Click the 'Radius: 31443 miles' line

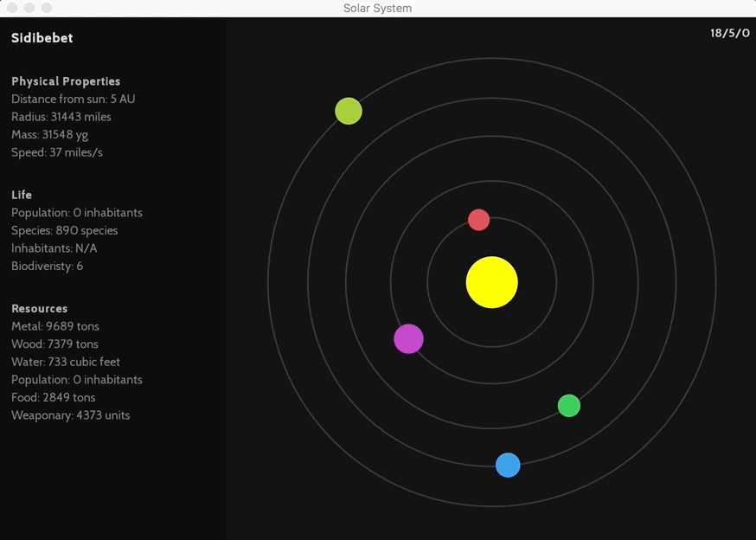pyautogui.click(x=61, y=117)
